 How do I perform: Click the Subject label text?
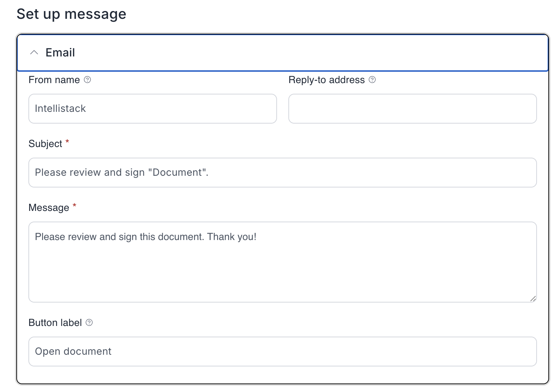click(45, 144)
